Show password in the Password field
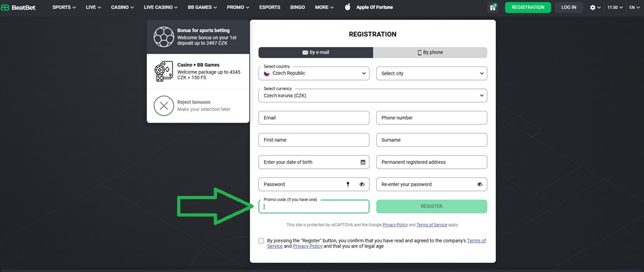 click(363, 184)
